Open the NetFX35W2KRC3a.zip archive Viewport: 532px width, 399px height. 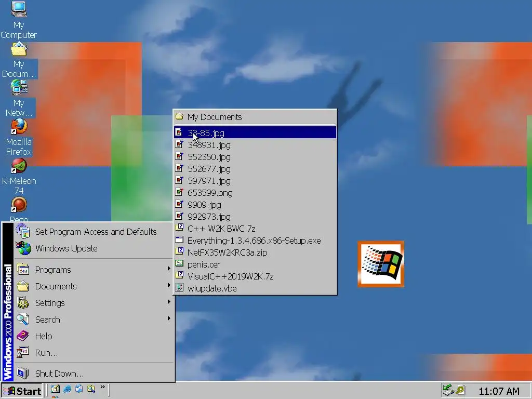coord(255,252)
